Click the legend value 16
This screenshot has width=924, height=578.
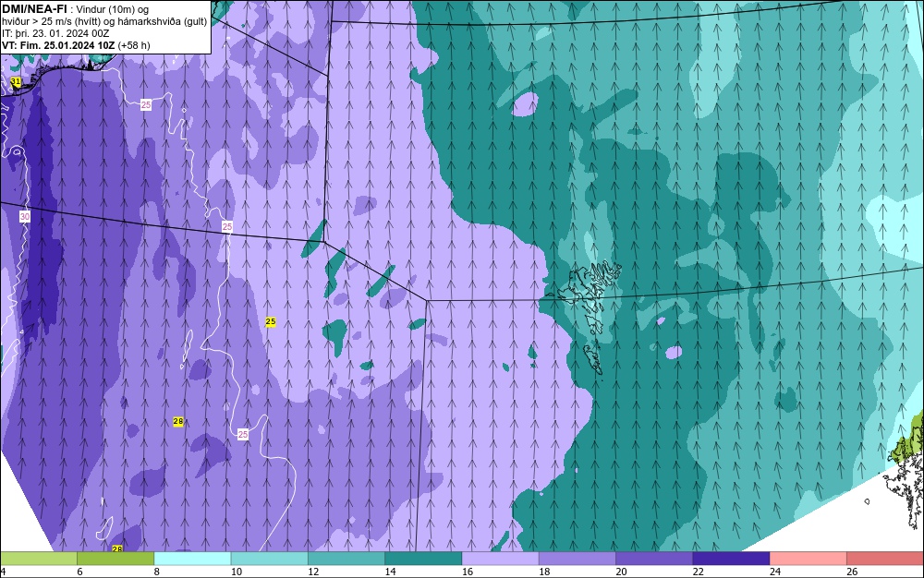coord(468,572)
